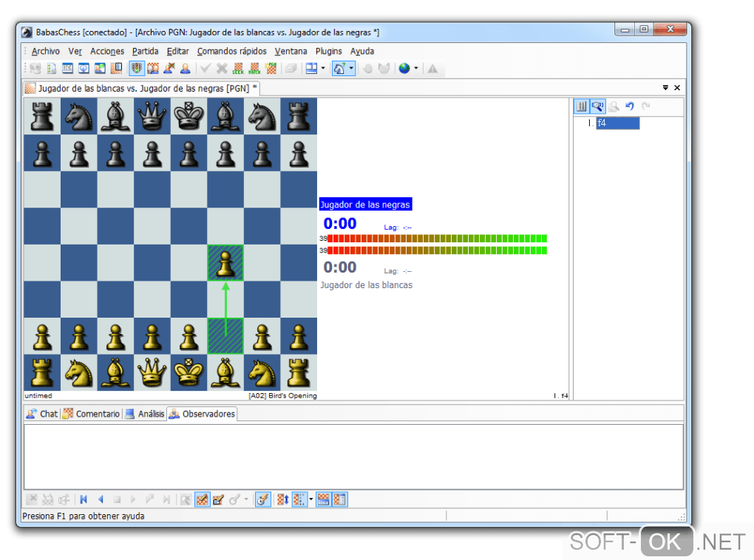This screenshot has height=560, width=754.
Task: Click the traffic-light toggle icon in the top toolbar
Action: (x=137, y=69)
